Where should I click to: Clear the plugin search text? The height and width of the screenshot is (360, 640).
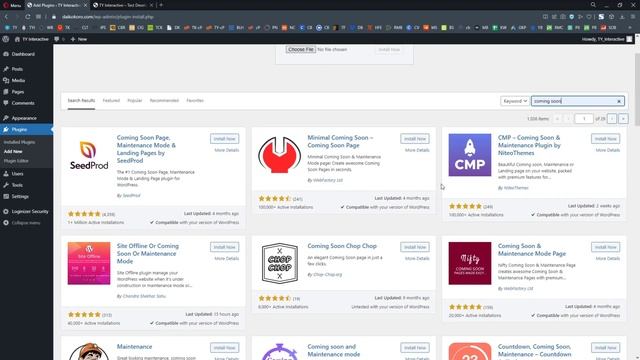(619, 101)
